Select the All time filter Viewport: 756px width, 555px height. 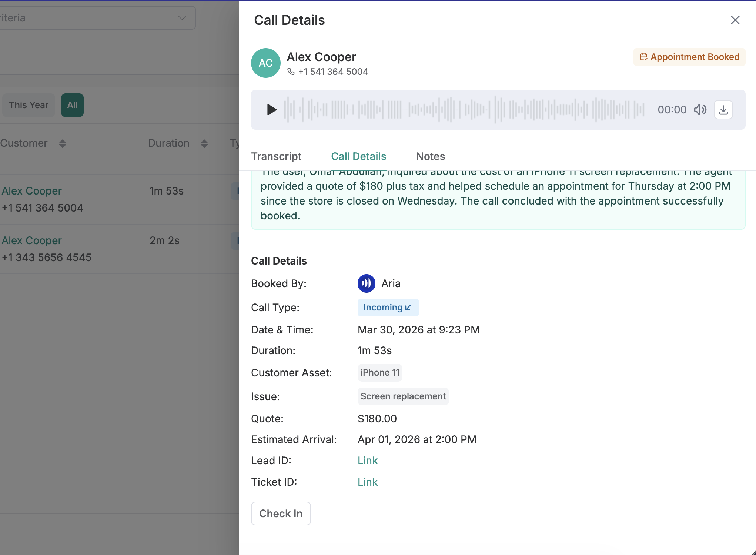72,105
